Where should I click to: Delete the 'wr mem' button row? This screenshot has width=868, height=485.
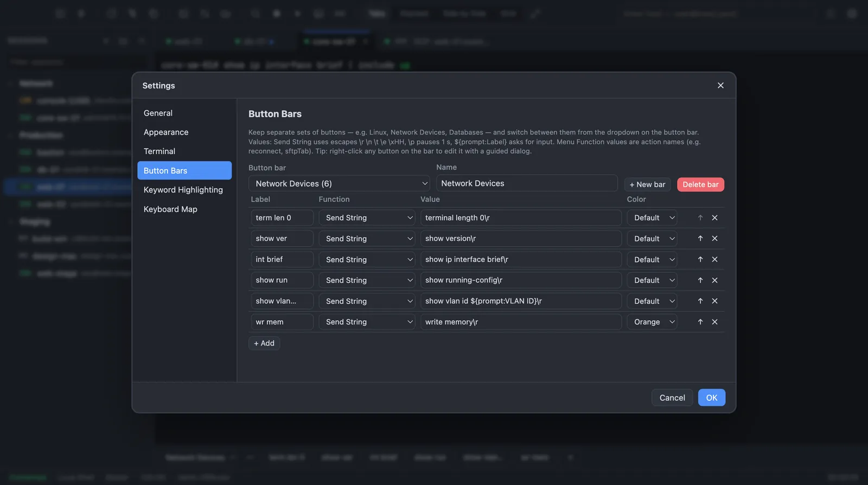(x=715, y=322)
